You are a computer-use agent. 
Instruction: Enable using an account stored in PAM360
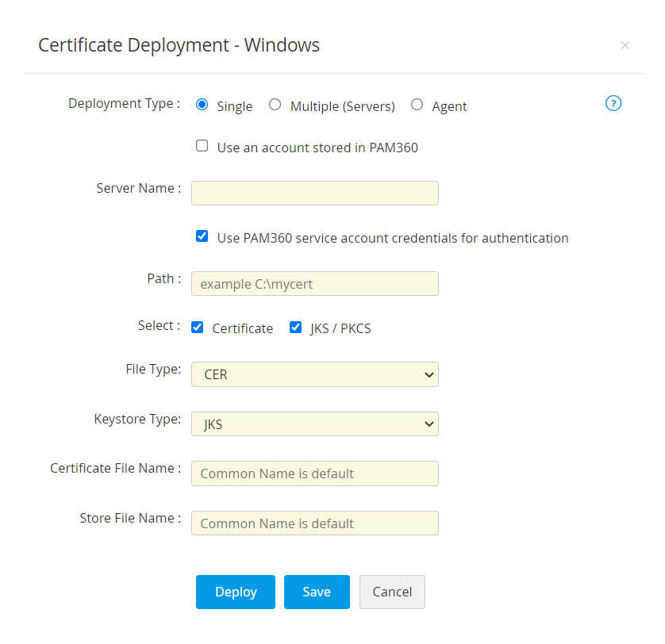(x=202, y=146)
